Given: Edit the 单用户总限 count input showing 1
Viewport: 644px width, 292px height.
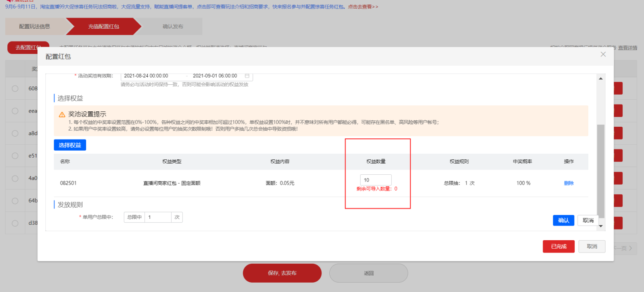Looking at the screenshot, I should pos(158,217).
